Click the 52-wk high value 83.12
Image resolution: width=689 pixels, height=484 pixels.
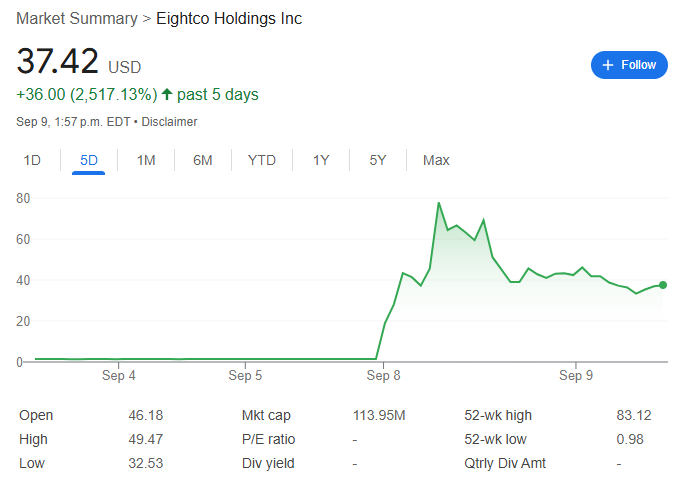click(x=634, y=415)
